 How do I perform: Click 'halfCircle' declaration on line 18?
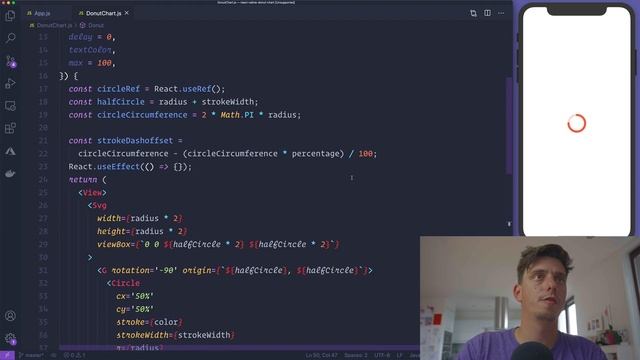click(x=121, y=102)
